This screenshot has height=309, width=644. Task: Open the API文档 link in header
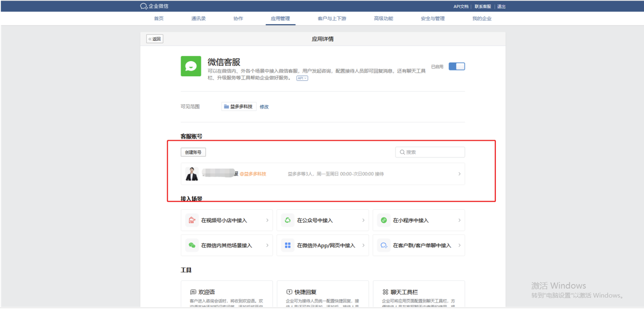click(x=461, y=7)
